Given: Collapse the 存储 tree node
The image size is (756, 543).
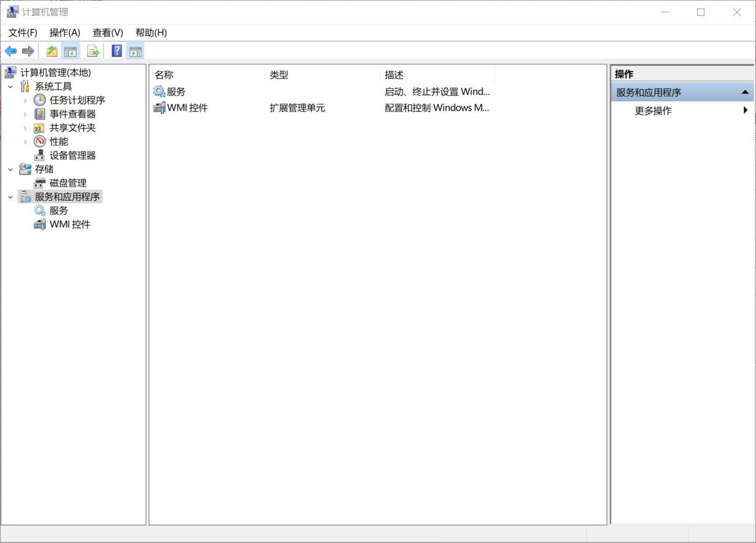Looking at the screenshot, I should pos(10,169).
